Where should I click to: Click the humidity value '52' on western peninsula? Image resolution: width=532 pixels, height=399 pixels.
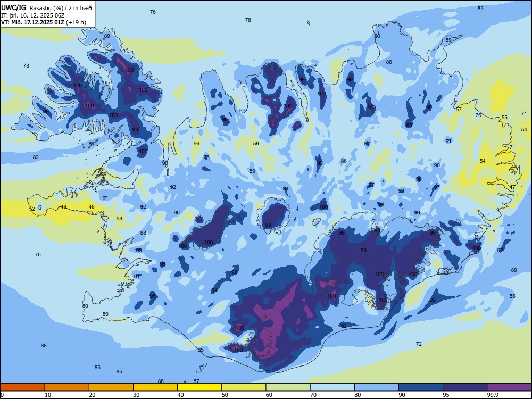pos(32,209)
